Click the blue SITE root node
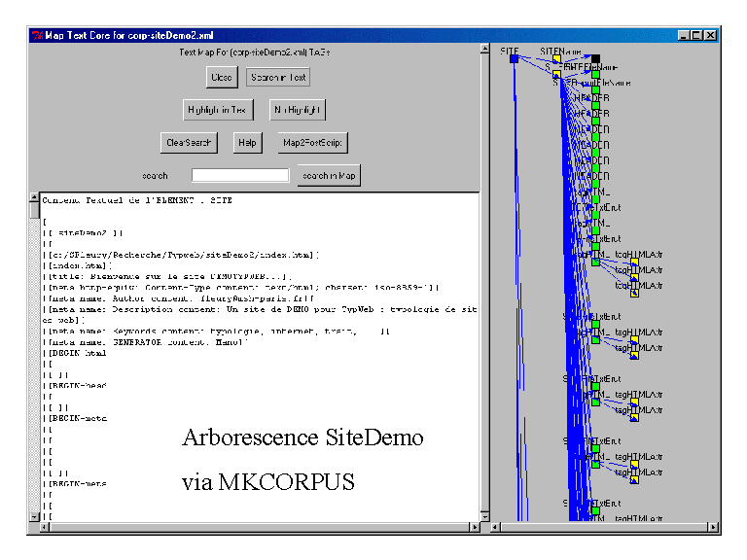Viewport: 747px width, 560px height. point(515,58)
